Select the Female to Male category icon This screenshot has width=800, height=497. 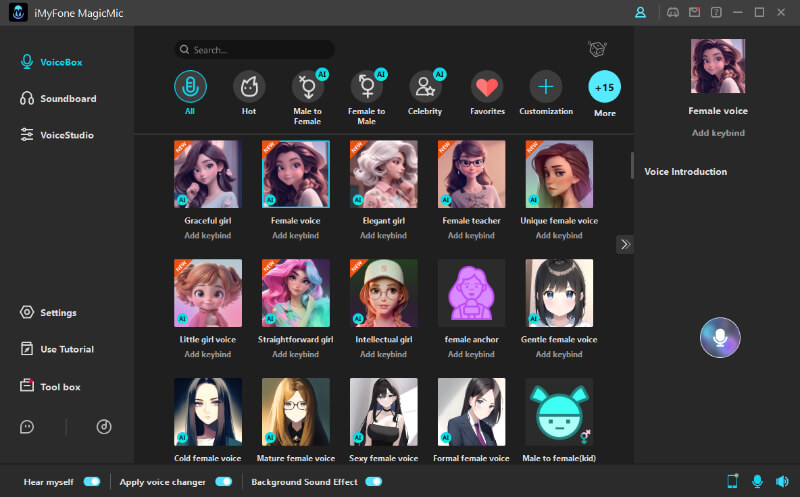tap(367, 87)
